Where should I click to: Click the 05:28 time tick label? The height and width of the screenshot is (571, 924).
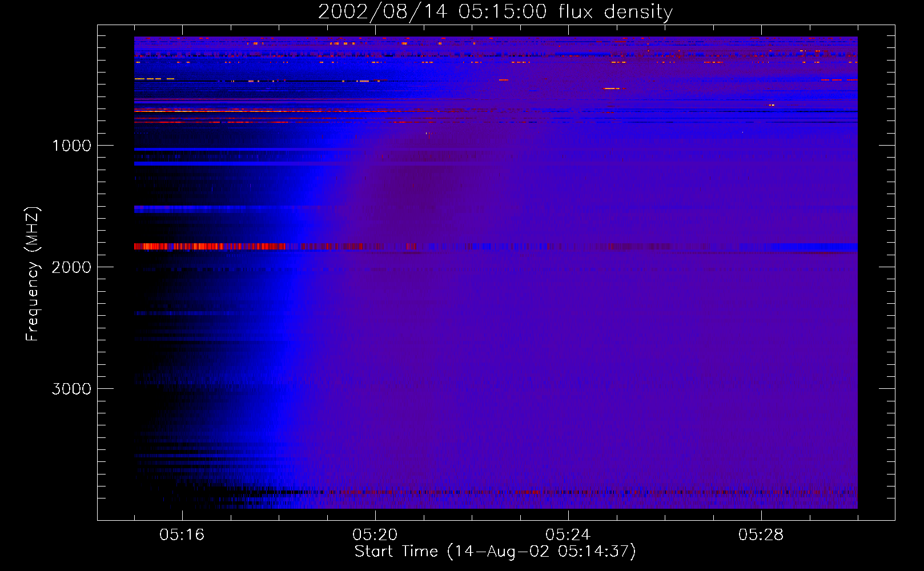(761, 535)
